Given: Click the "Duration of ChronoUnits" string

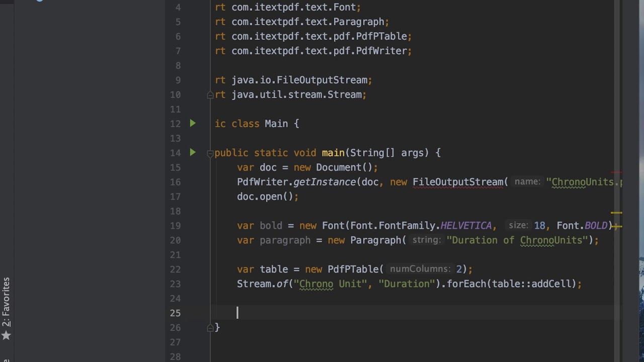Looking at the screenshot, I should (517, 240).
